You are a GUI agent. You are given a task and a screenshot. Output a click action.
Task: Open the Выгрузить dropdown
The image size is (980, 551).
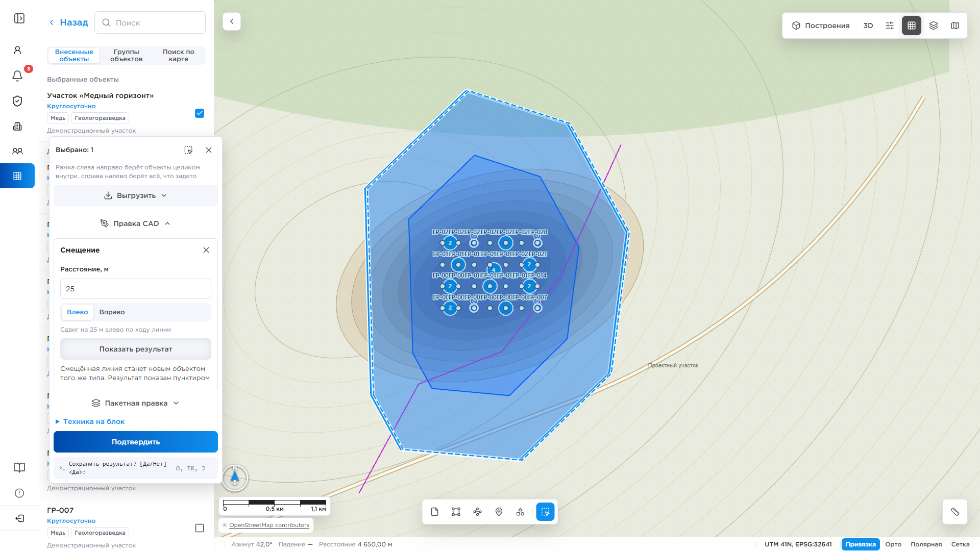pyautogui.click(x=136, y=195)
